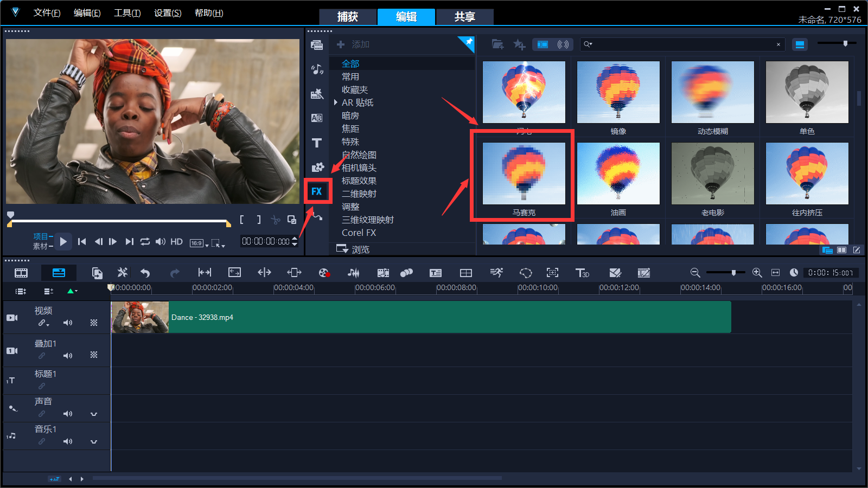Open the templates library icon

pyautogui.click(x=317, y=94)
